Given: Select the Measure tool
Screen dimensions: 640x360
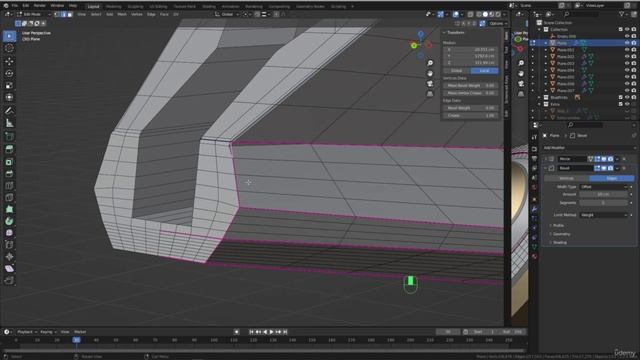Looking at the screenshot, I should pyautogui.click(x=9, y=123).
